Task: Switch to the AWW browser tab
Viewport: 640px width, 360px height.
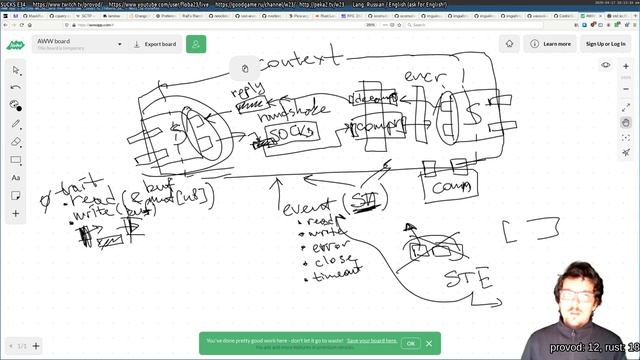Action: tap(591, 16)
